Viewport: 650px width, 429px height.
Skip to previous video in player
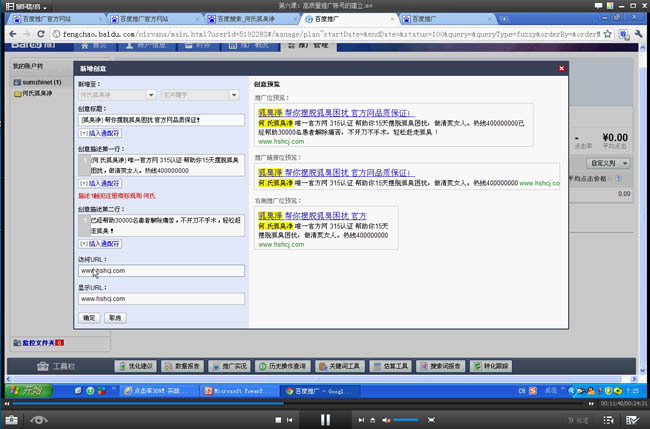tap(289, 420)
